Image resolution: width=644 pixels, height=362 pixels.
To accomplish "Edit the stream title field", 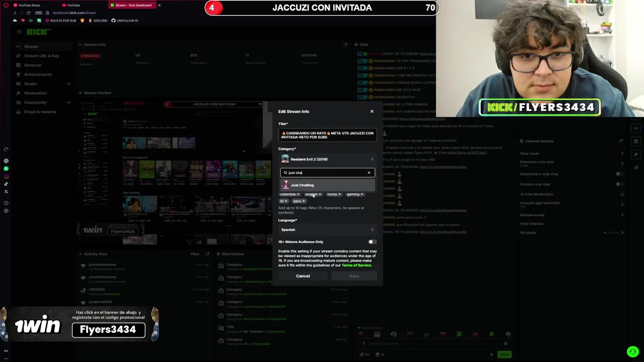I will coord(327,135).
